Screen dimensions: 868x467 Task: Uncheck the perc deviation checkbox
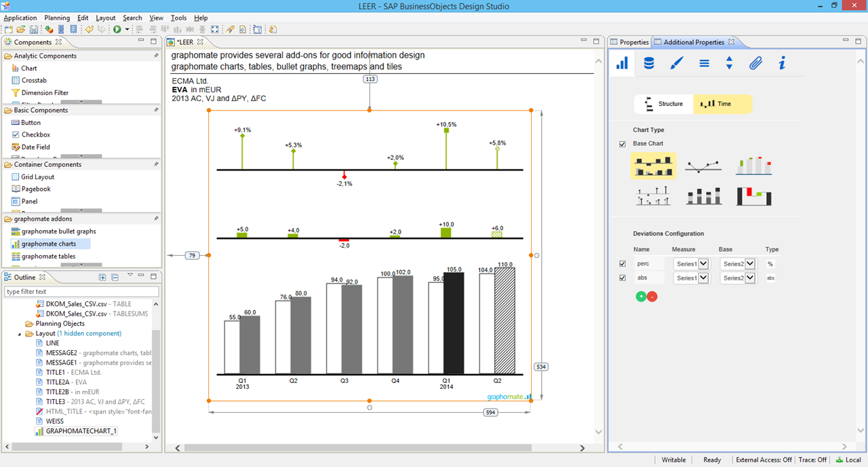pyautogui.click(x=623, y=263)
